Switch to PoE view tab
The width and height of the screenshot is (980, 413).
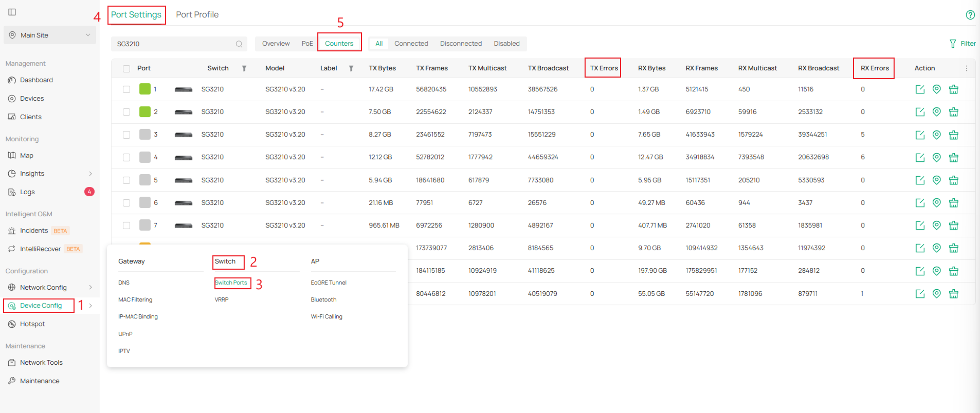307,43
